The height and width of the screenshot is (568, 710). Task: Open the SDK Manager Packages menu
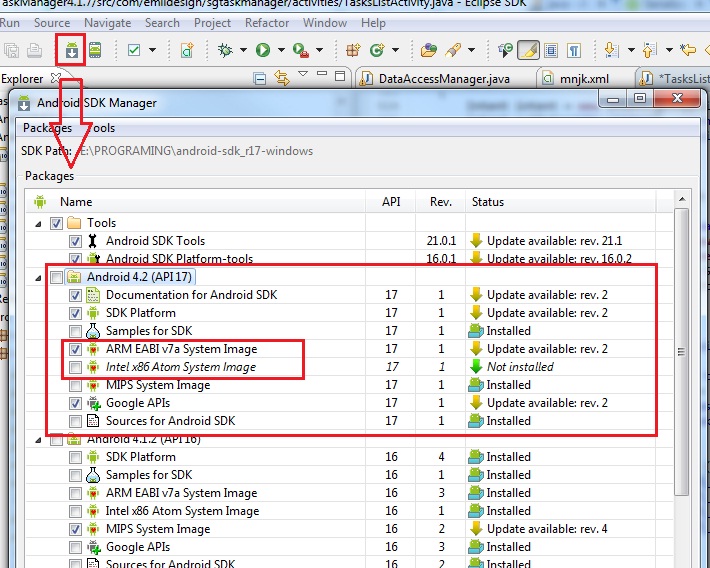[x=48, y=128]
